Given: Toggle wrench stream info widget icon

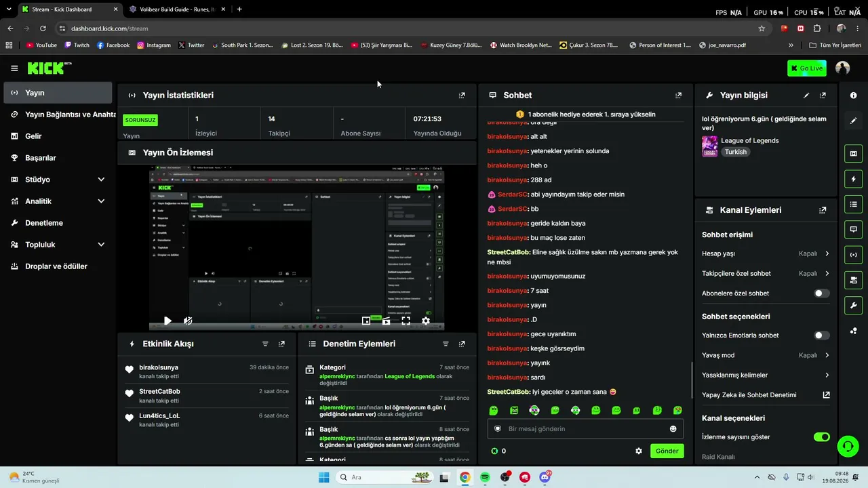Looking at the screenshot, I should click(853, 305).
